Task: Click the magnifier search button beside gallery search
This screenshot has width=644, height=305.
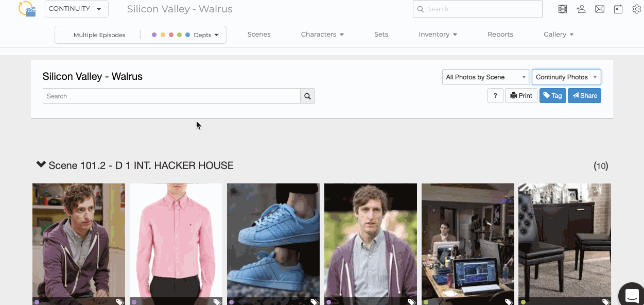Action: pyautogui.click(x=307, y=96)
